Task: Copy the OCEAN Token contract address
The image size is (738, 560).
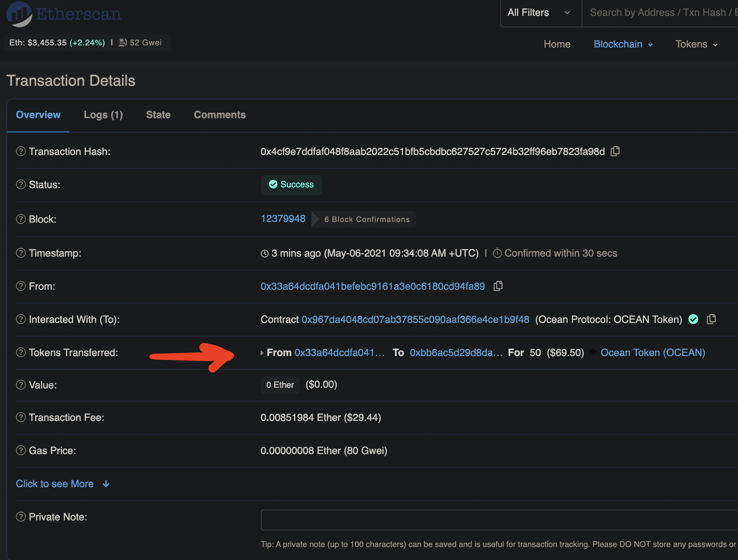Action: coord(711,319)
